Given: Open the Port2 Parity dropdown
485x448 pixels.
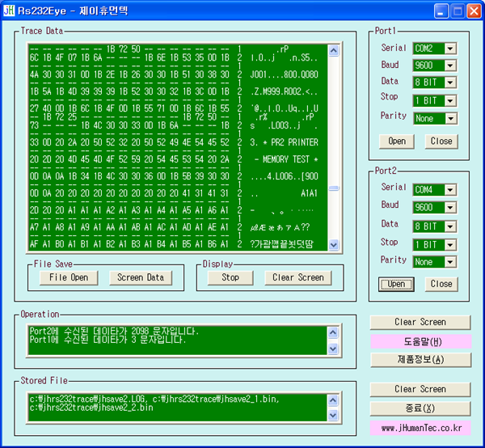Looking at the screenshot, I should pos(449,261).
